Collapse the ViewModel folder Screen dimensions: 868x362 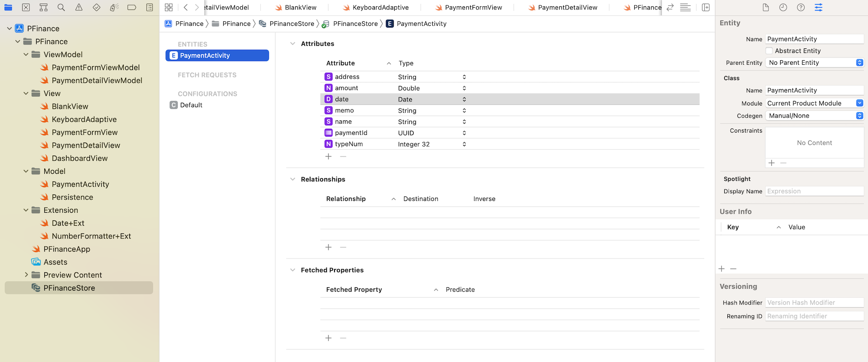pos(26,54)
